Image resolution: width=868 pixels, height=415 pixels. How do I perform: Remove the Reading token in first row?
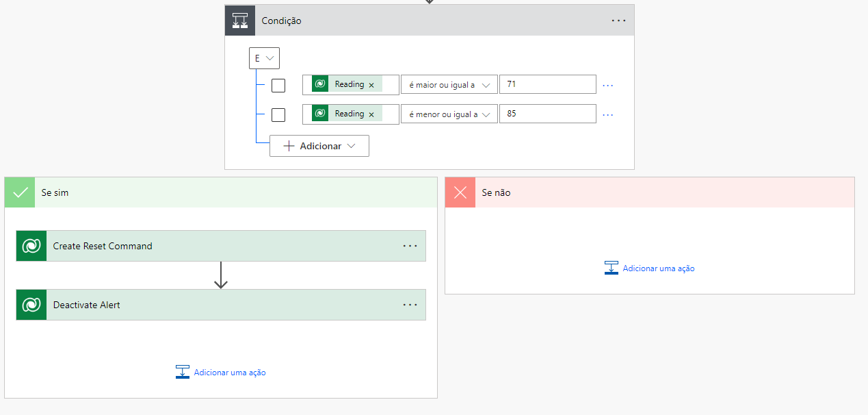click(x=371, y=85)
